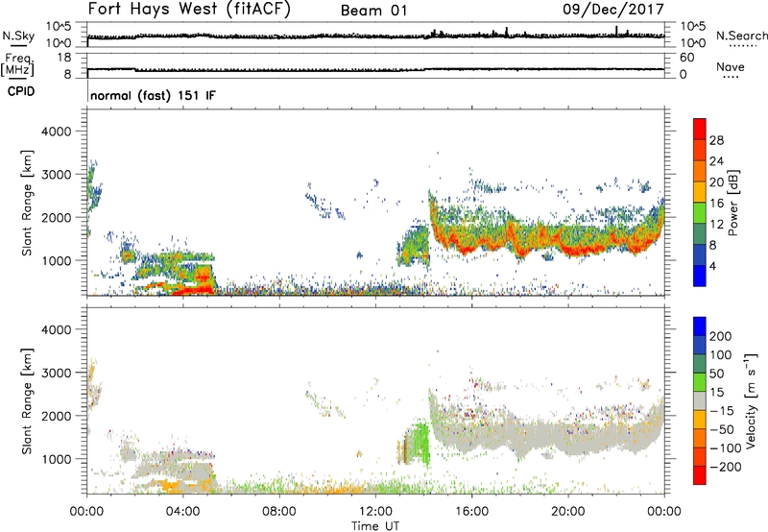Viewport: 768px width, 532px height.
Task: Pick the light green power segment between 12 and 16
Action: pos(700,213)
